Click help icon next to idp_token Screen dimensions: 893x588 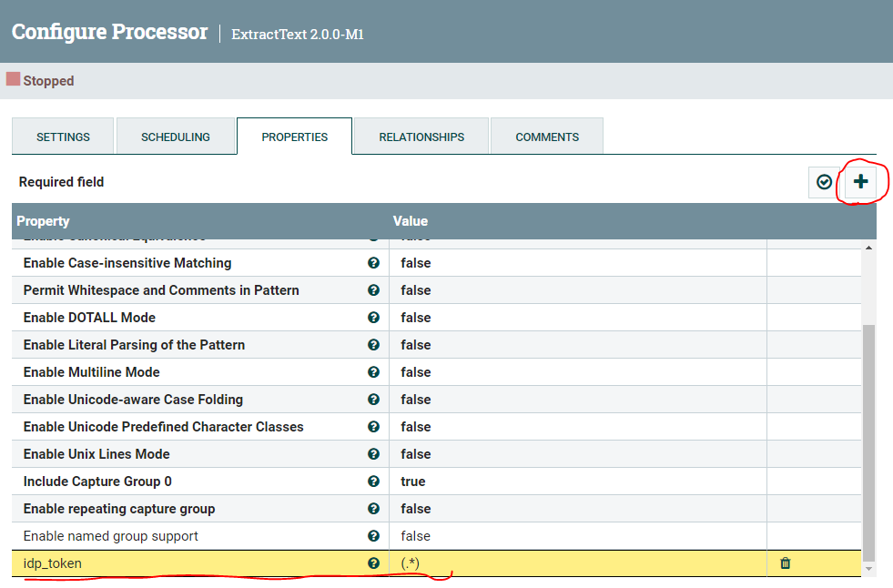click(x=373, y=563)
